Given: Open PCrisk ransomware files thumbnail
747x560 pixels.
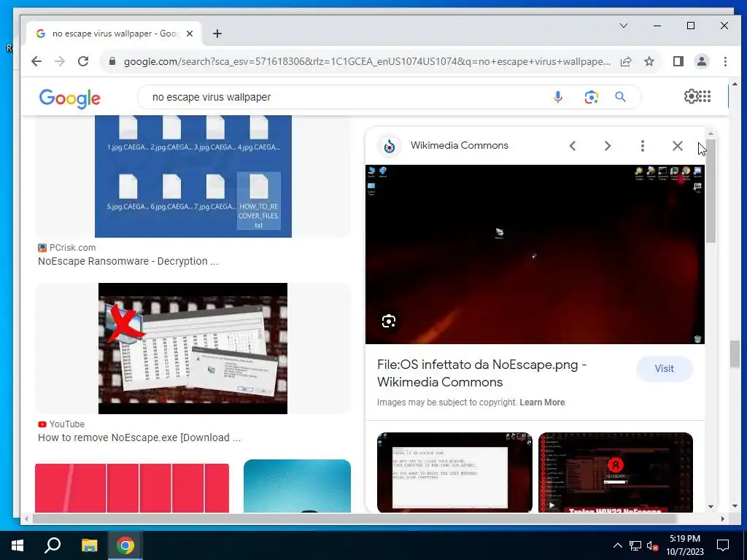Looking at the screenshot, I should click(x=193, y=176).
